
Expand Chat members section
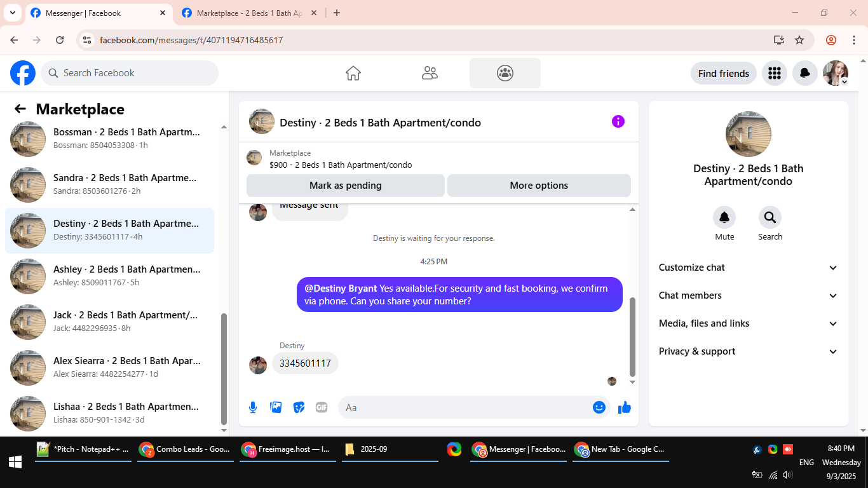pyautogui.click(x=749, y=295)
